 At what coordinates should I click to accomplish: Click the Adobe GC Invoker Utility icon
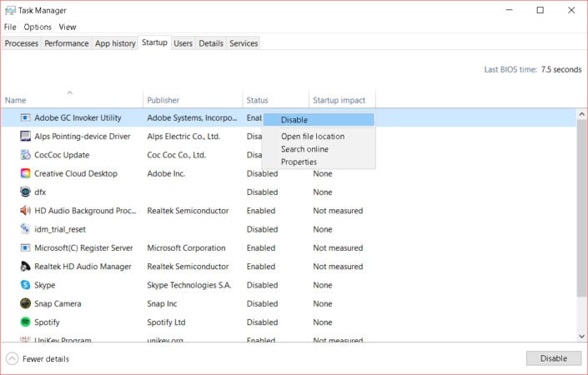pyautogui.click(x=25, y=117)
